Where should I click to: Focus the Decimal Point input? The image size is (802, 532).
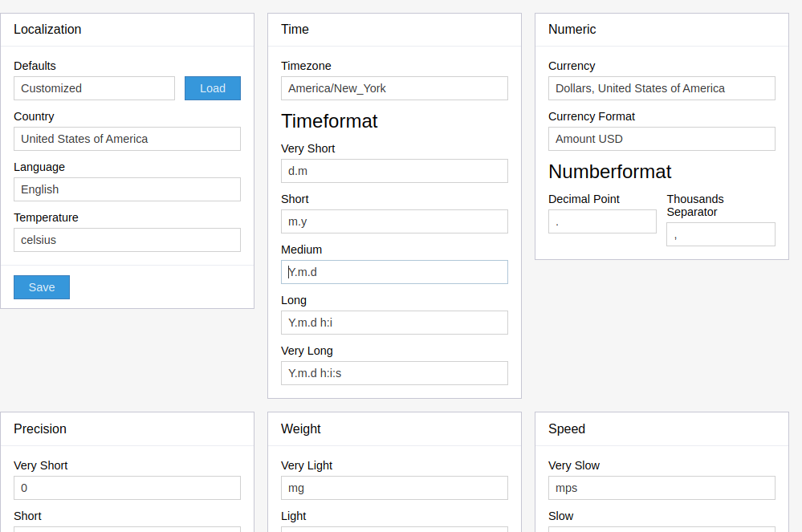click(x=602, y=221)
